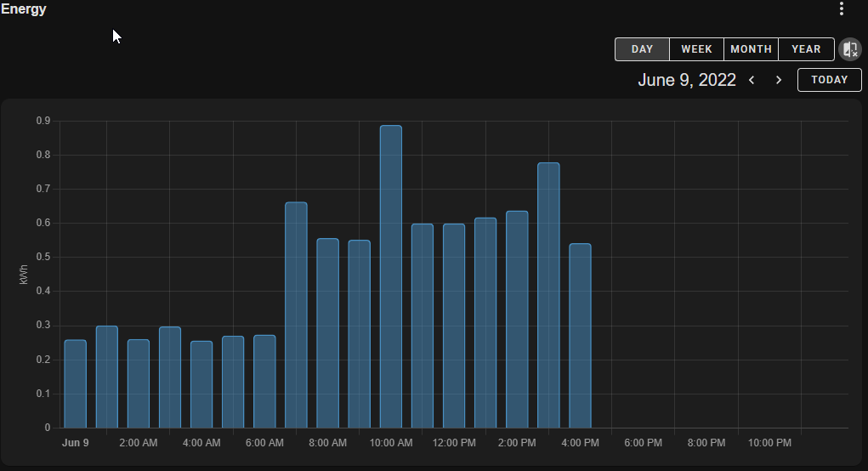Viewport: 868px width, 471px height.
Task: Select the tallest bar at 10:00 AM
Action: coord(391,276)
